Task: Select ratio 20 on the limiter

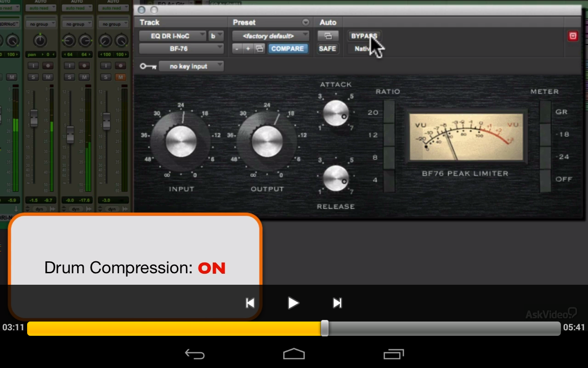Action: click(389, 112)
